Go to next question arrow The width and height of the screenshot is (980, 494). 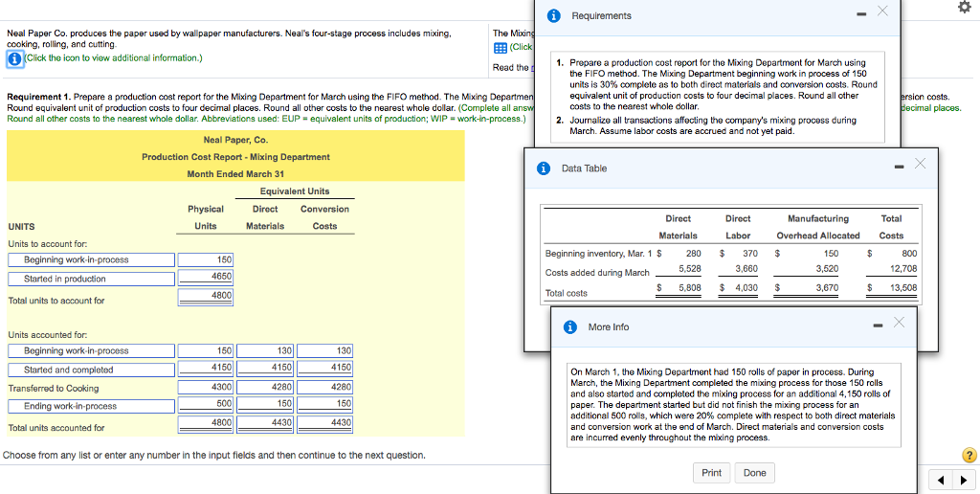click(x=965, y=481)
